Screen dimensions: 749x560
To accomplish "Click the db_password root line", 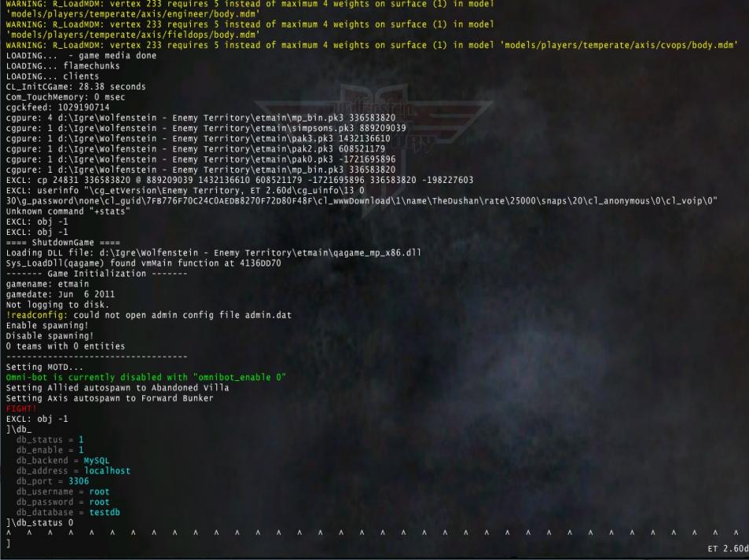I will click(x=62, y=502).
